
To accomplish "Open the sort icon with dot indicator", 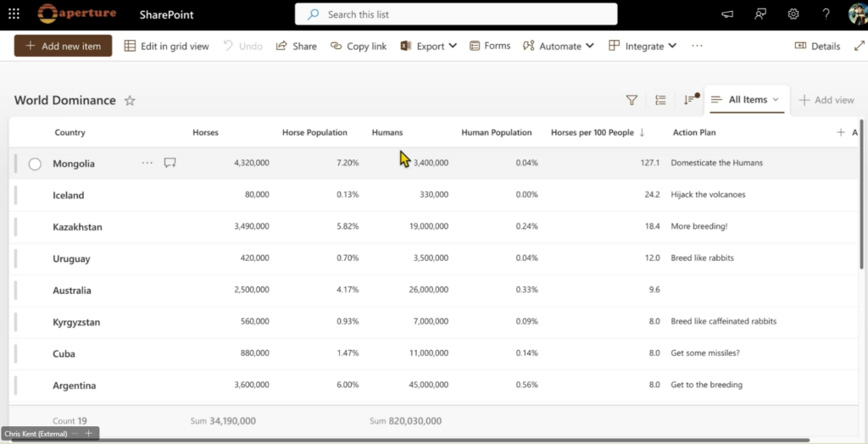I will click(690, 100).
